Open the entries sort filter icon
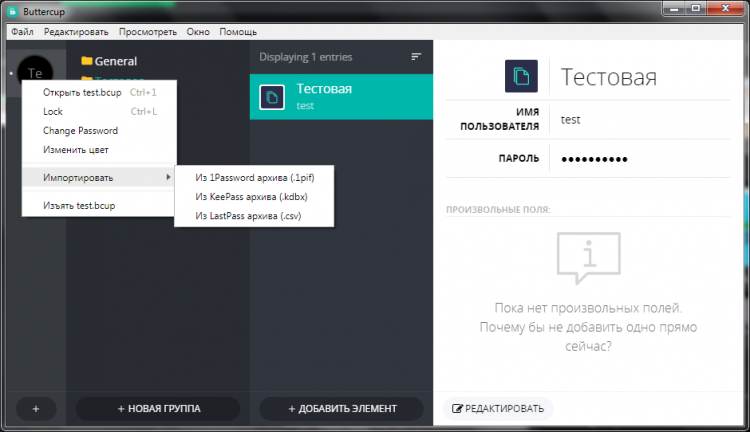Image resolution: width=750 pixels, height=432 pixels. (416, 57)
